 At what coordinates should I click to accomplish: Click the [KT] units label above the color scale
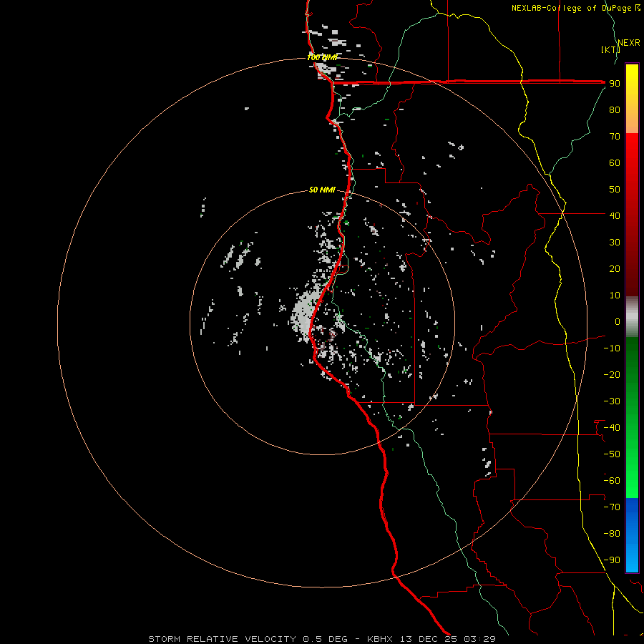click(610, 49)
